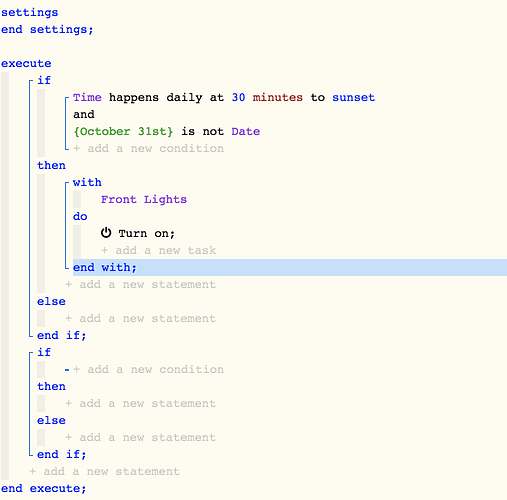Viewport: 507px width, 500px height.
Task: Click the execute keyword
Action: (26, 63)
